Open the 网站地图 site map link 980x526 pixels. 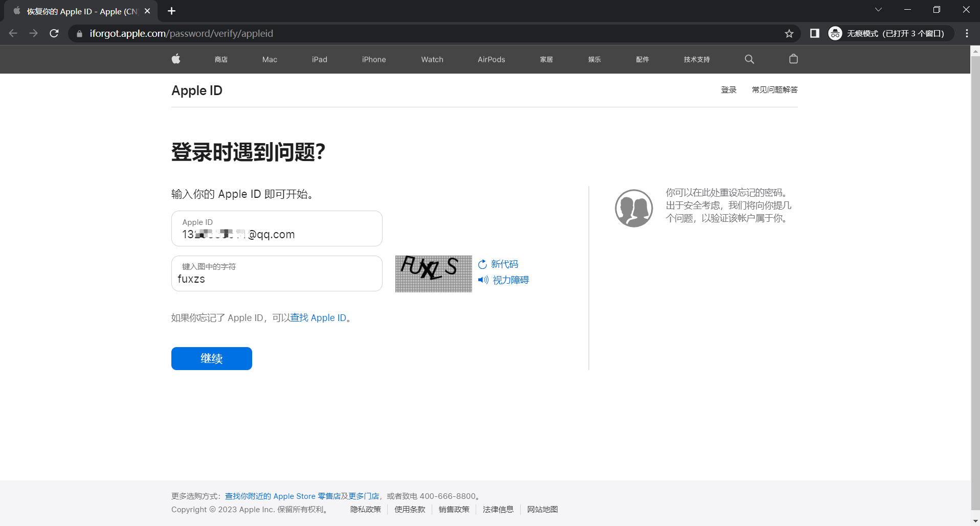point(543,510)
